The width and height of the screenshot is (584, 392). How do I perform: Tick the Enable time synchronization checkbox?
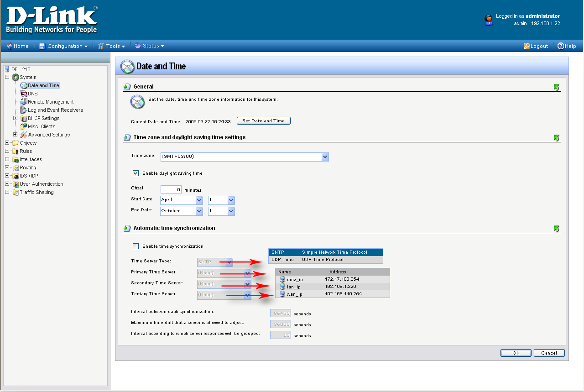pos(136,246)
